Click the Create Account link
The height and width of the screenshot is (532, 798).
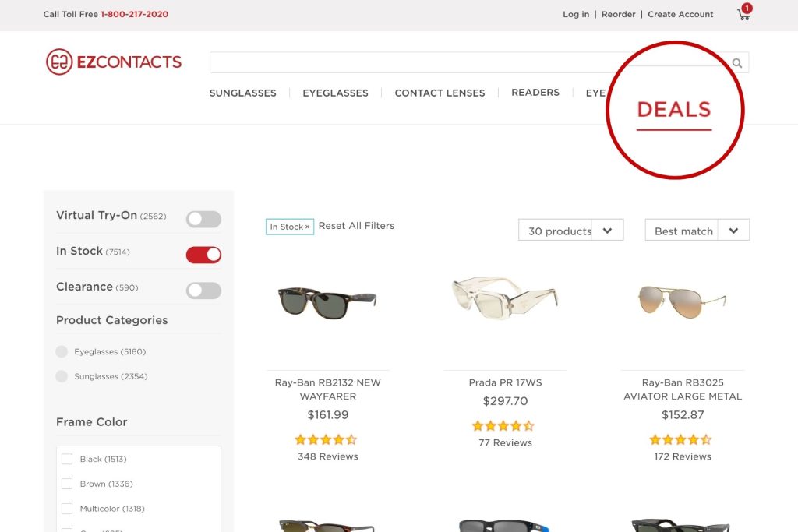click(680, 14)
